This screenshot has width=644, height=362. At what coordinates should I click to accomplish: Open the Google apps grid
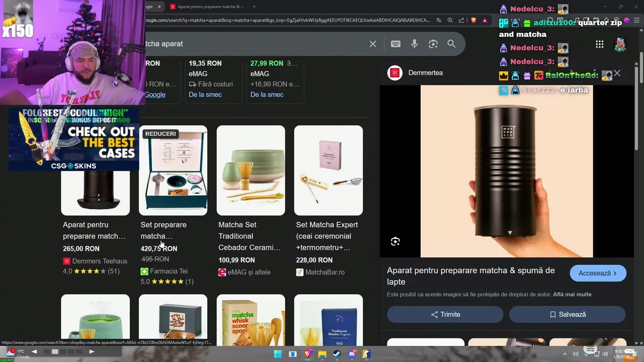click(600, 44)
